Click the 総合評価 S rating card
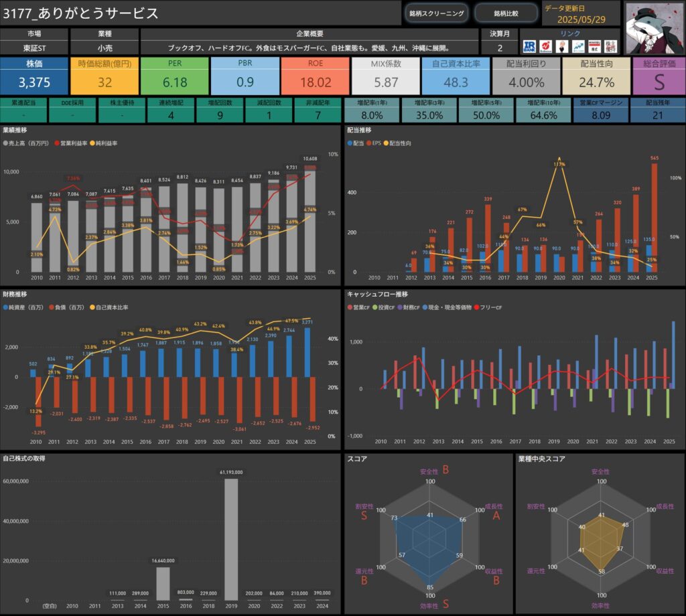Screen dimensions: 686x616 pyautogui.click(x=657, y=76)
